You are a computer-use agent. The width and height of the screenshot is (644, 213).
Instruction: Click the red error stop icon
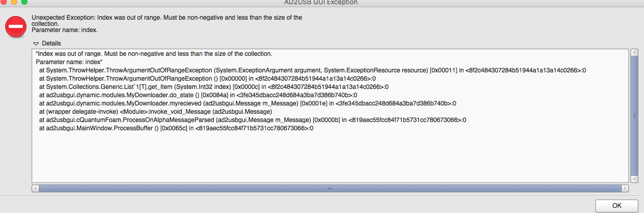point(16,26)
